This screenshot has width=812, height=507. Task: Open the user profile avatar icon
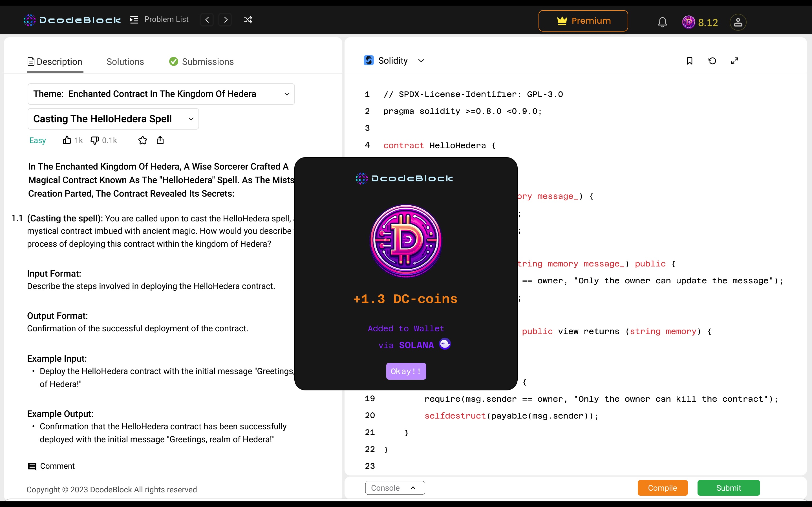click(x=738, y=22)
